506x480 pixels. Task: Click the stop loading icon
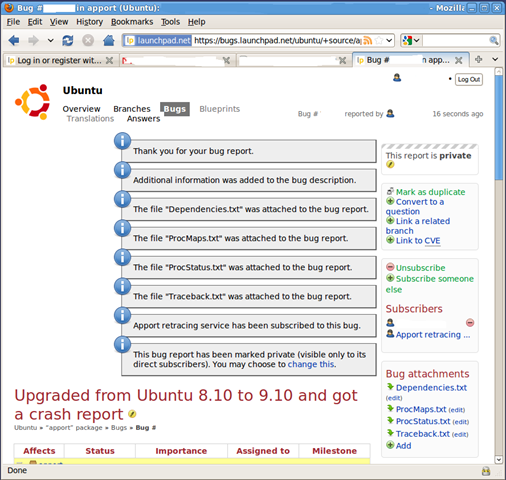[x=88, y=41]
